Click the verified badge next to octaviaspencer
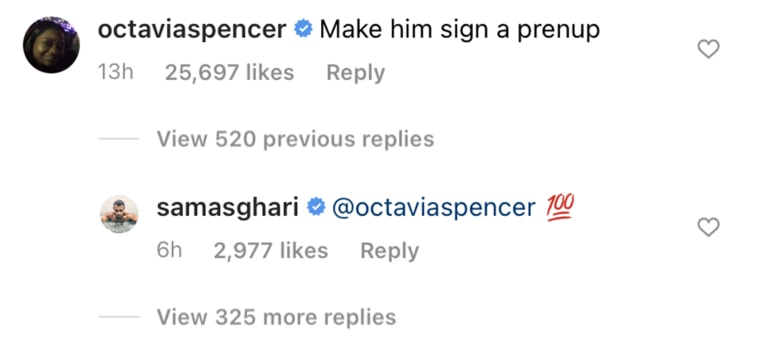This screenshot has width=760, height=360. 303,30
